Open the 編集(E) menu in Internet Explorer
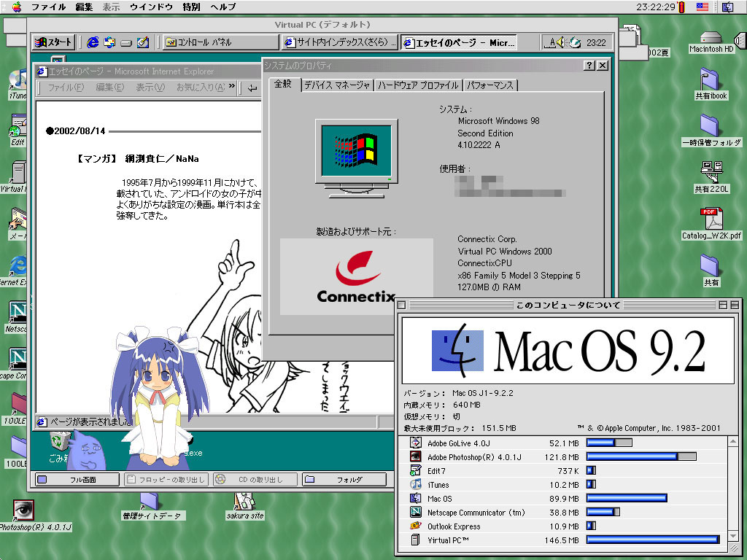Screen dimensions: 747x560 pyautogui.click(x=109, y=87)
